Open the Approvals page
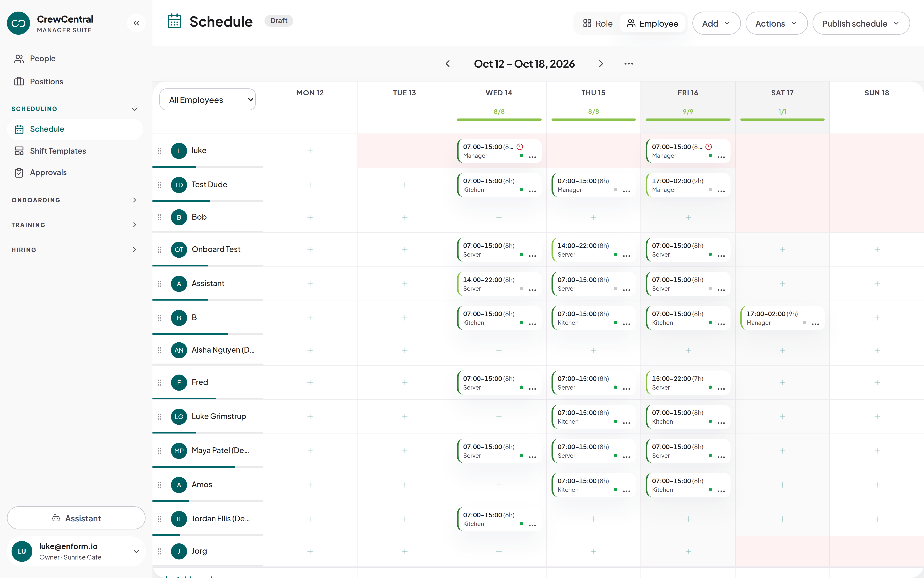The height and width of the screenshot is (578, 924). 75,172
